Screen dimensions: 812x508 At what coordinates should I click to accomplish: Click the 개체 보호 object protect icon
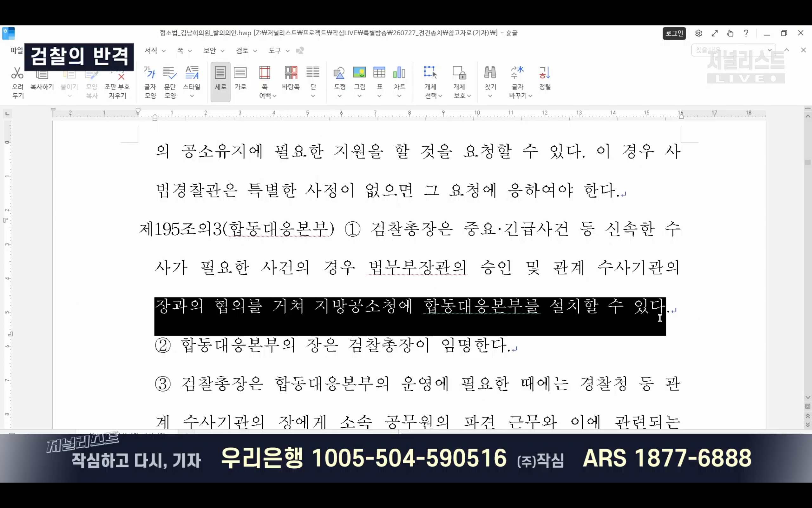point(459,73)
